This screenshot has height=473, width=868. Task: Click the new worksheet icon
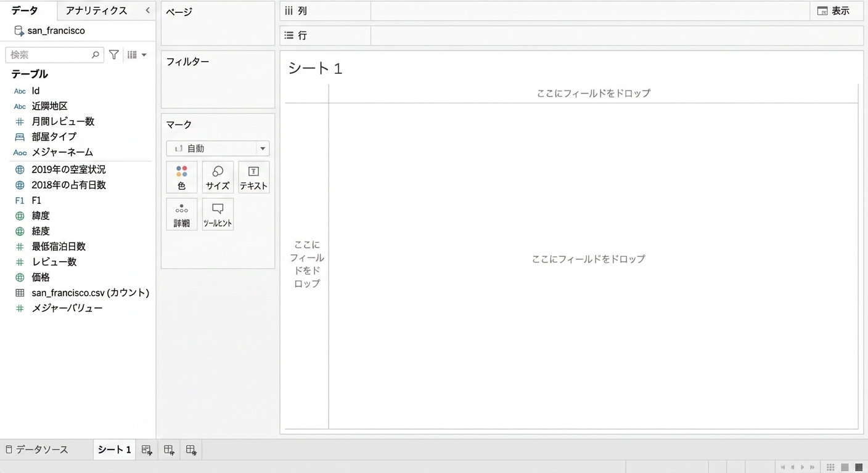[x=147, y=450]
